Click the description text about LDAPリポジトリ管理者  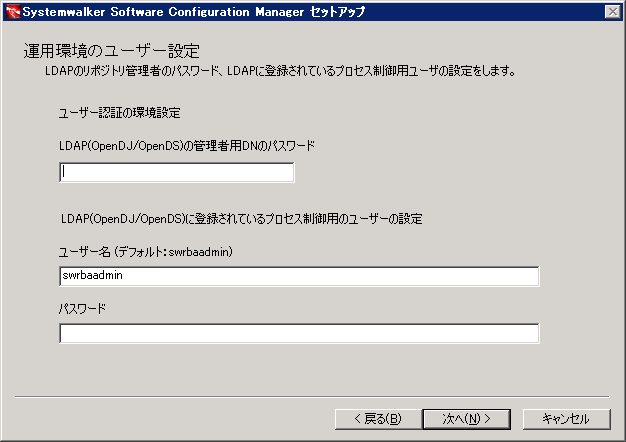(x=280, y=71)
